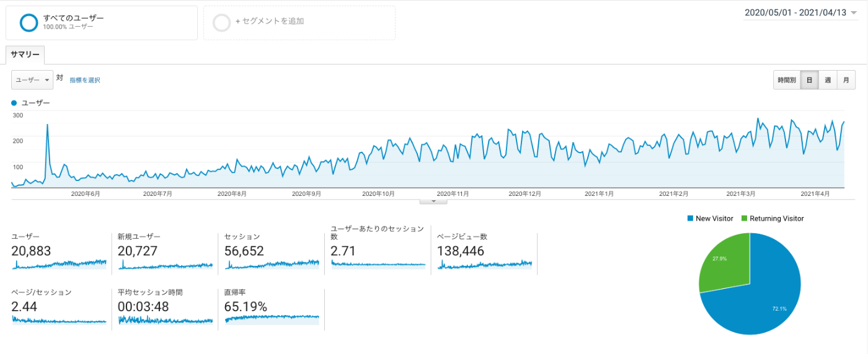
Task: Click the 300 y-axis label
Action: tap(17, 115)
